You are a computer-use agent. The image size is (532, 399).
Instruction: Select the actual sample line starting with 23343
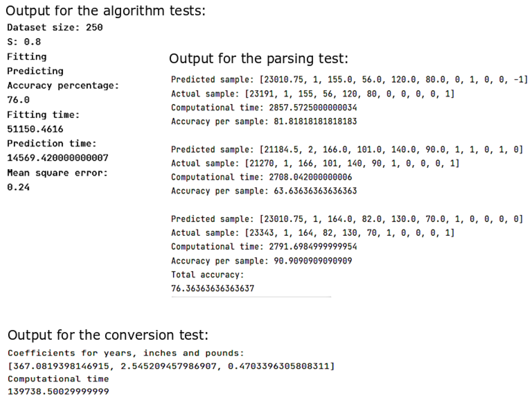[313, 233]
